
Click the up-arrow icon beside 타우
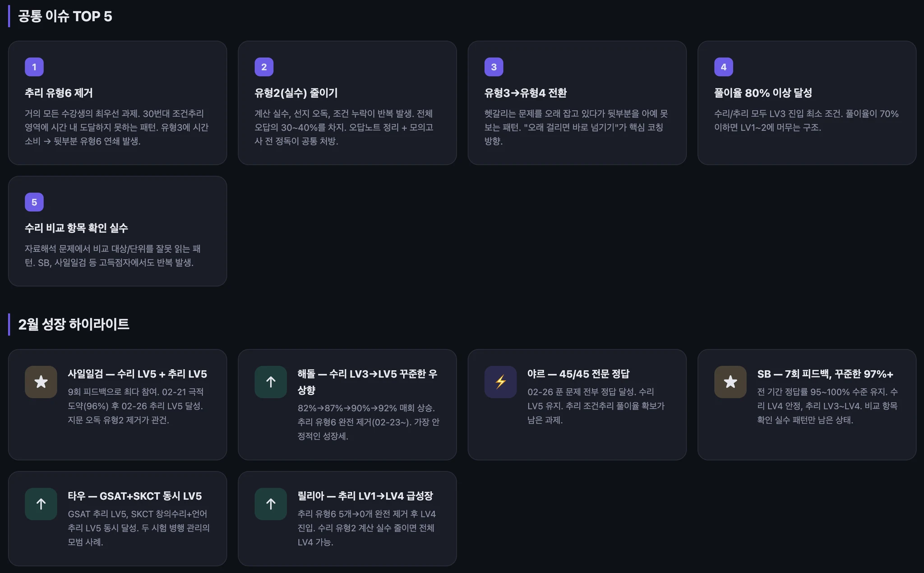41,504
